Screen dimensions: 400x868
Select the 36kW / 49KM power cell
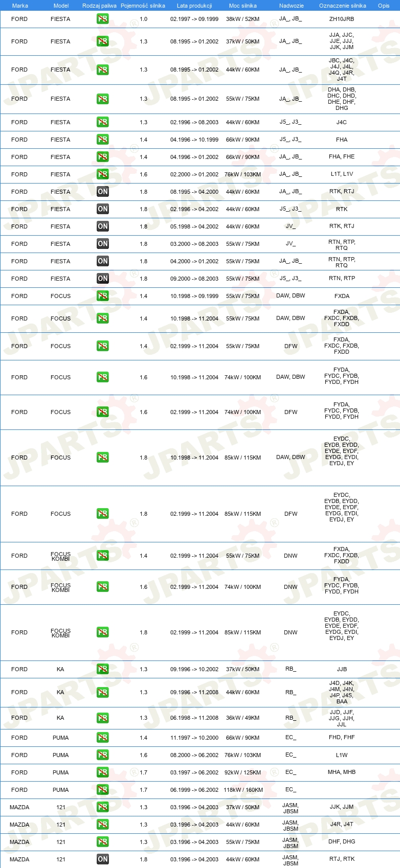(x=243, y=718)
